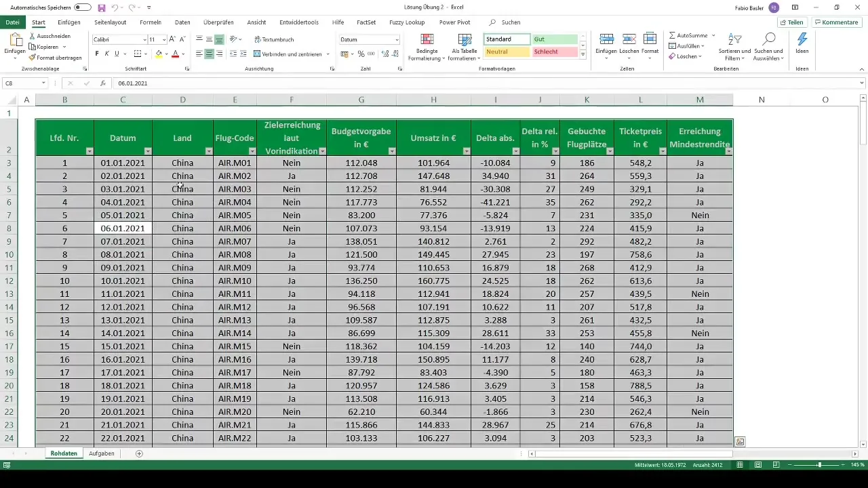Switch to normal view in status bar
Image resolution: width=868 pixels, height=488 pixels.
(x=740, y=465)
